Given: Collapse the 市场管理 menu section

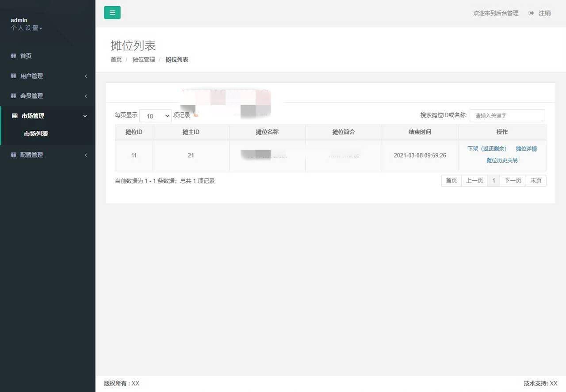Looking at the screenshot, I should click(x=85, y=116).
